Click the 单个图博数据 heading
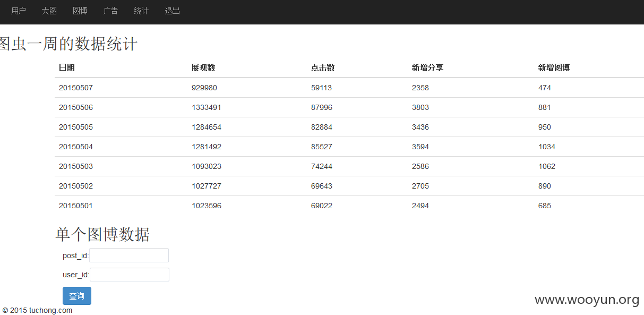644x315 pixels. coord(102,234)
